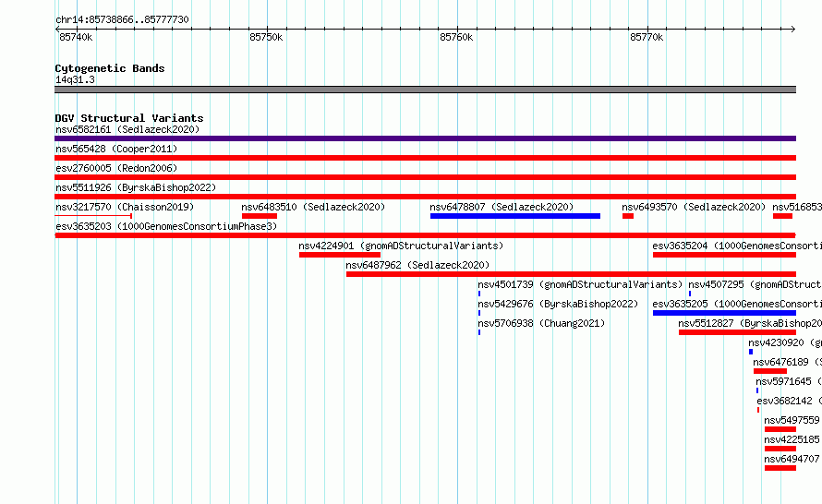Click the nsv6494707 red bar
The width and height of the screenshot is (822, 504).
780,468
